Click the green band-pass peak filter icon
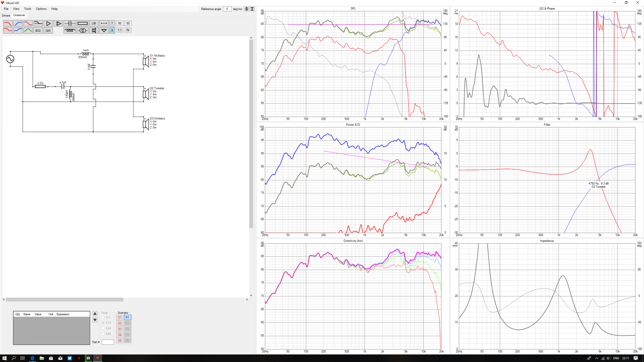This screenshot has height=362, width=644. (28, 31)
